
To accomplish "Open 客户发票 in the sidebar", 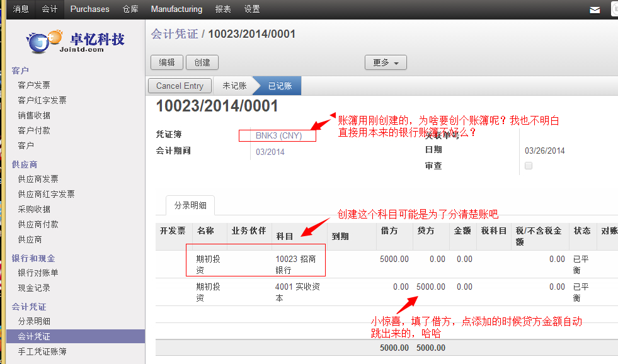I will coord(34,85).
